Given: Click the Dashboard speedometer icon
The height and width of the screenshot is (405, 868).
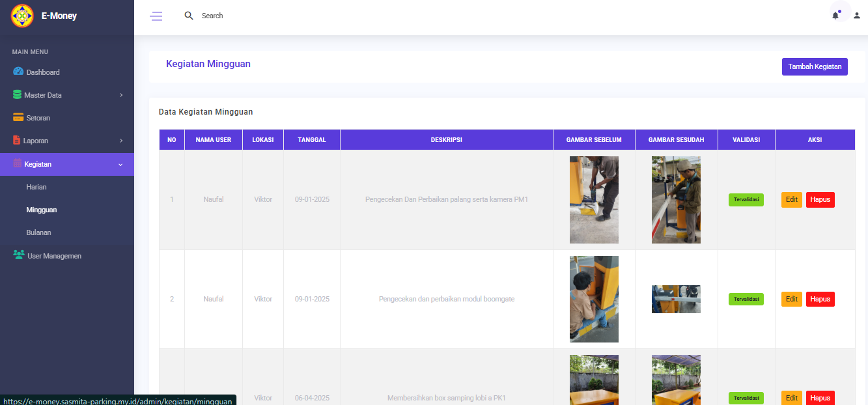Looking at the screenshot, I should [x=18, y=72].
